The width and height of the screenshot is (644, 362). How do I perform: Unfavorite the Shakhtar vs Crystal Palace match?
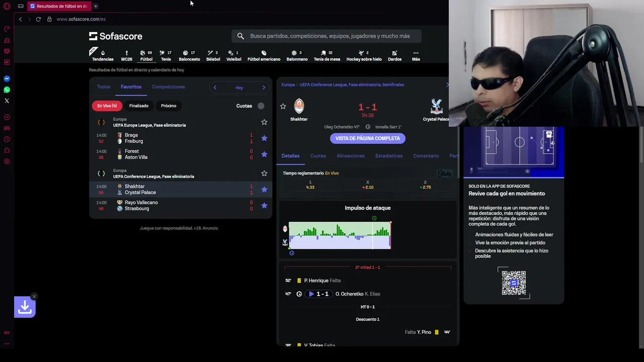pyautogui.click(x=264, y=190)
